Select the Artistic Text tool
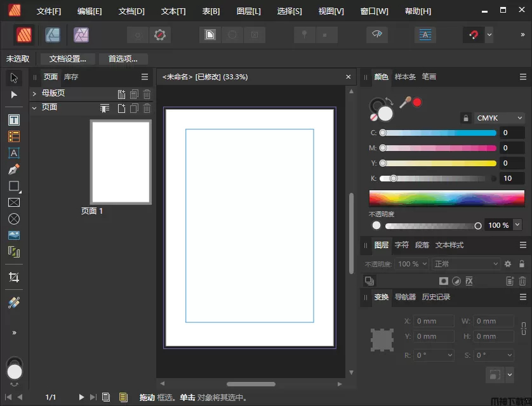This screenshot has width=532, height=406. pos(14,153)
